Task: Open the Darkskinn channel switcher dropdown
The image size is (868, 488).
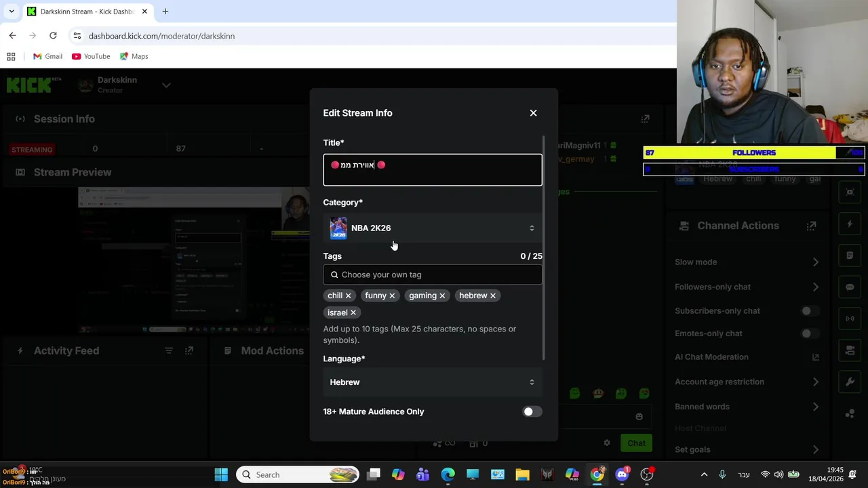Action: [166, 85]
